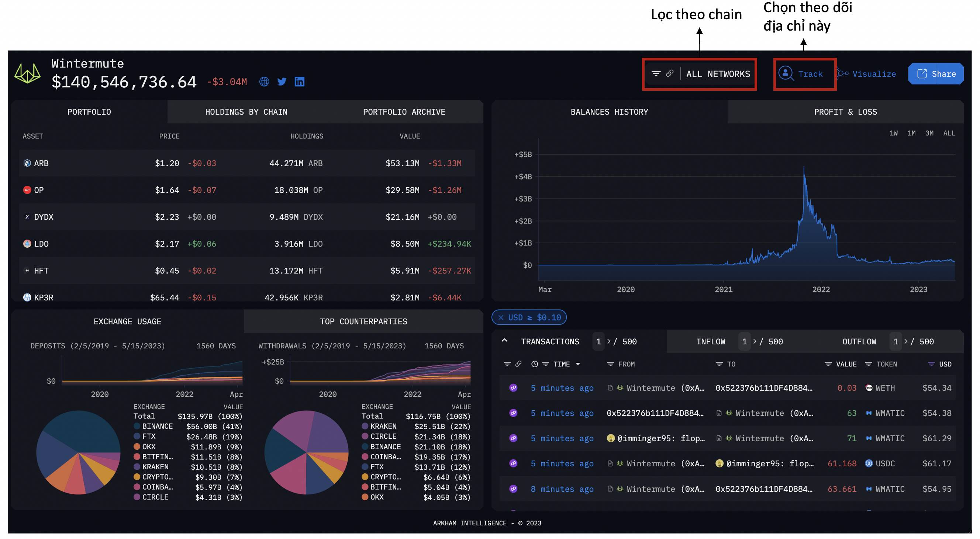Click the OP token icon in portfolio
980x539 pixels.
(27, 190)
